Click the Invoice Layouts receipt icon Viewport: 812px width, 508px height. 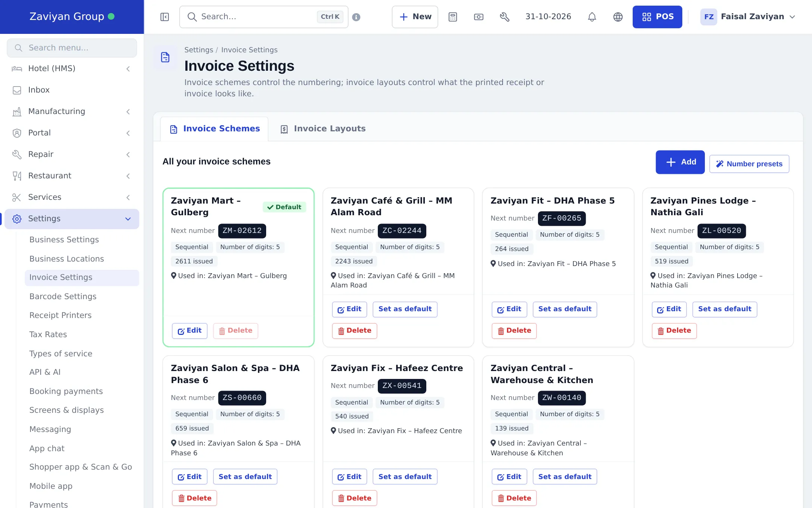[284, 129]
